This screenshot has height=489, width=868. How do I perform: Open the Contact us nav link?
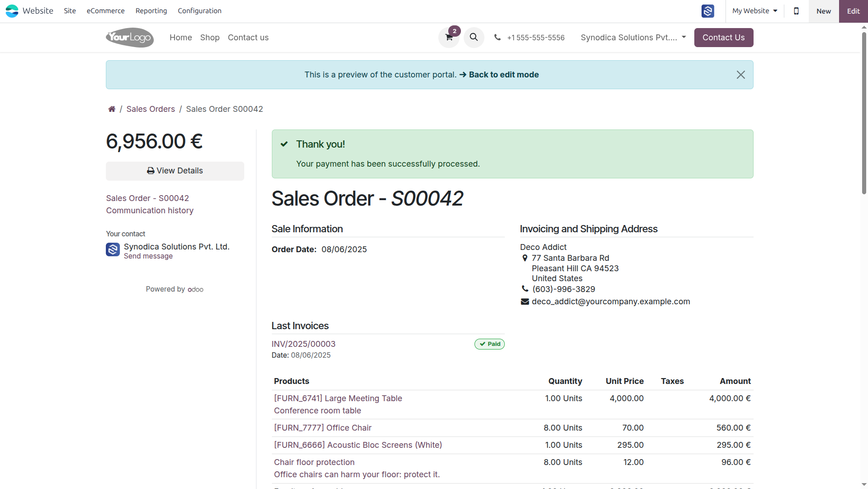(x=248, y=38)
